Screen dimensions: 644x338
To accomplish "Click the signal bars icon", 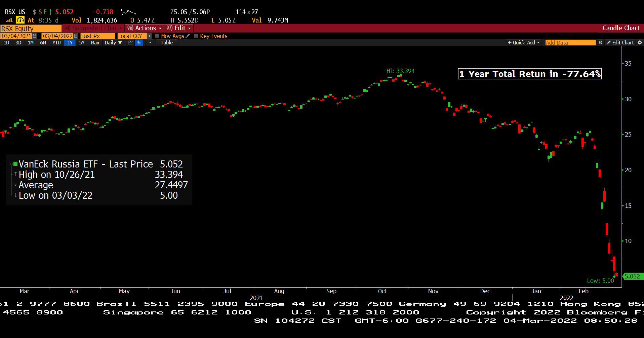I will tap(9, 21).
